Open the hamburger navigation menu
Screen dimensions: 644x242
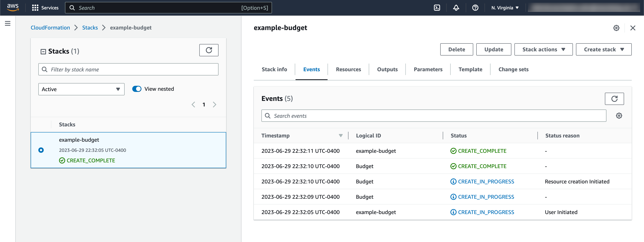click(x=8, y=24)
